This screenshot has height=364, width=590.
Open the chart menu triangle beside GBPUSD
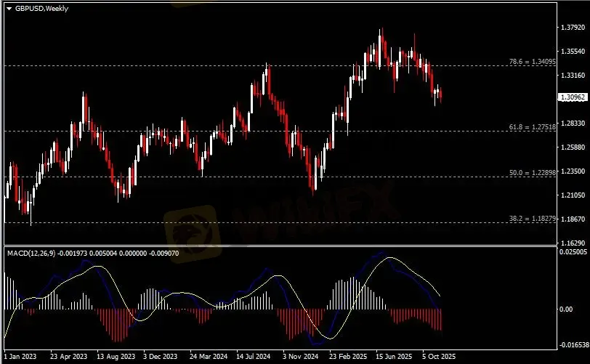tap(9, 9)
